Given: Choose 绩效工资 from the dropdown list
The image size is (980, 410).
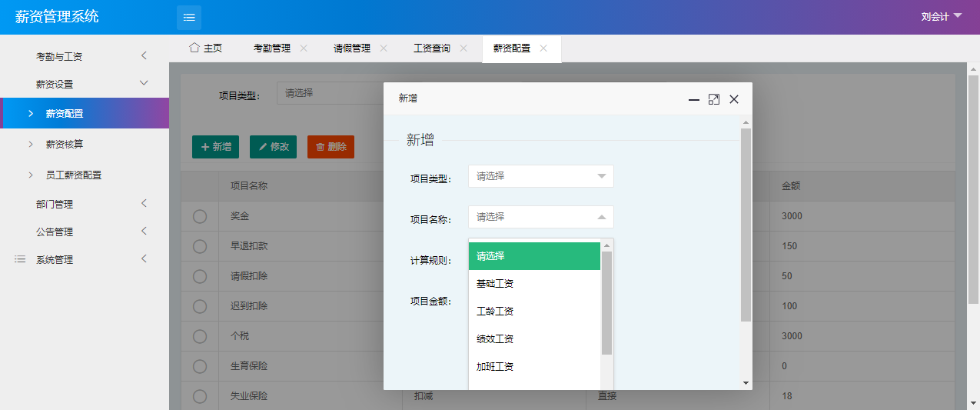Looking at the screenshot, I should pyautogui.click(x=495, y=339).
